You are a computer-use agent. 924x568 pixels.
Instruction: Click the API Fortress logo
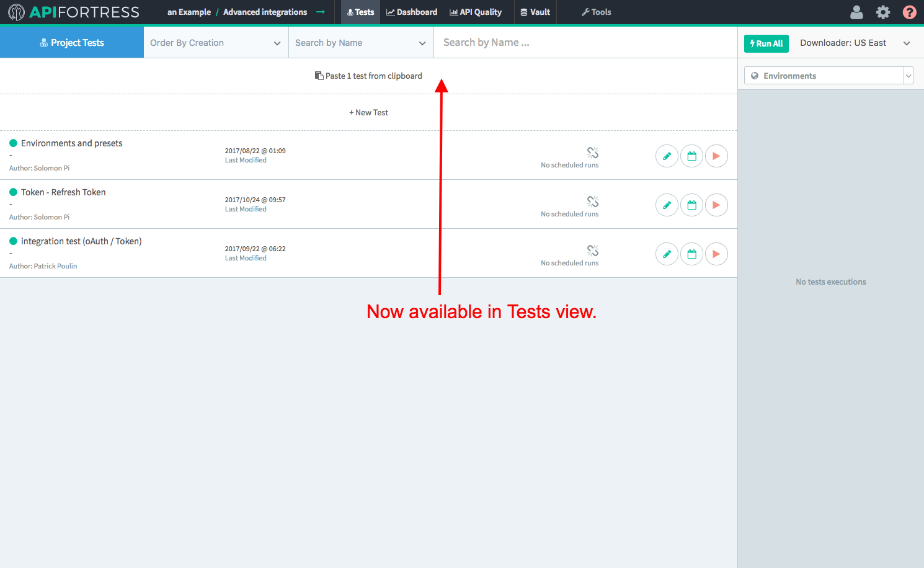coord(73,12)
